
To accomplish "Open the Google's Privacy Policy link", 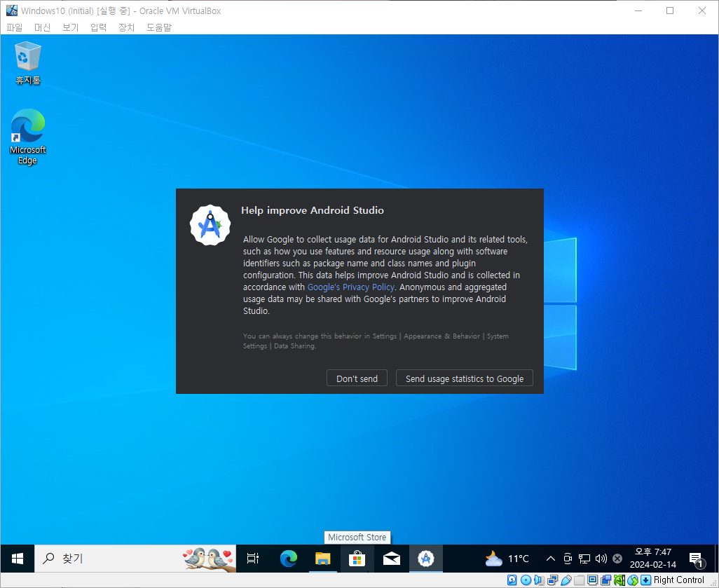I will [x=351, y=287].
